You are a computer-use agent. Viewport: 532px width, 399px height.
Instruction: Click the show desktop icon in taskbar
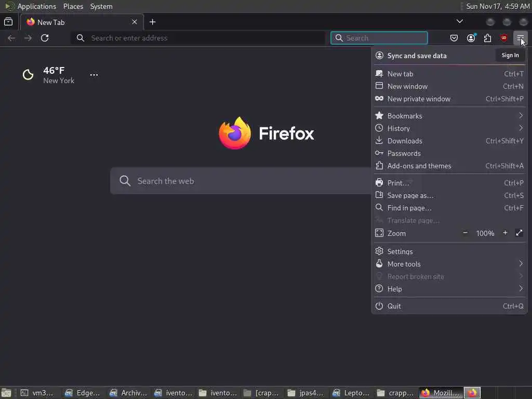tap(6, 393)
